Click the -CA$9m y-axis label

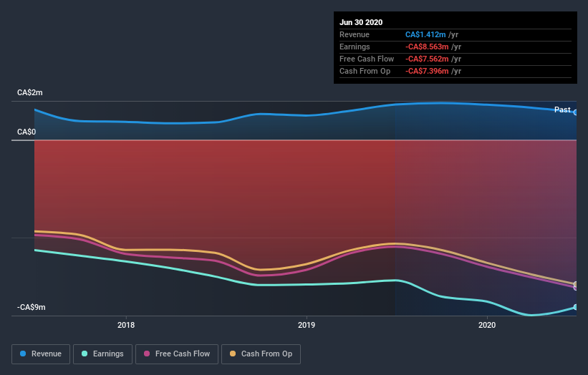coord(31,307)
